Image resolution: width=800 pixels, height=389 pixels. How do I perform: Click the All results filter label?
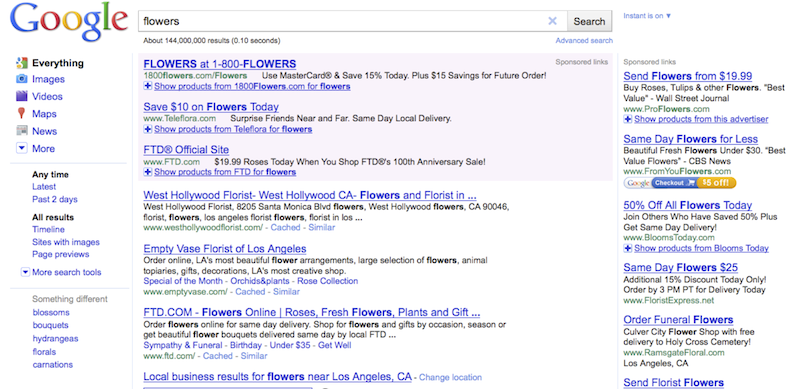click(53, 217)
